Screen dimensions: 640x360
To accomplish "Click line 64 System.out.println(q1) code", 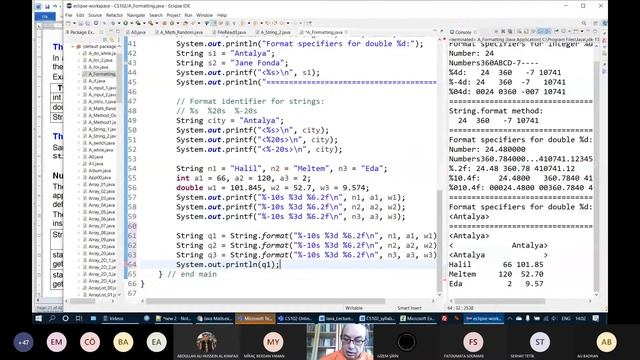I will pos(228,264).
